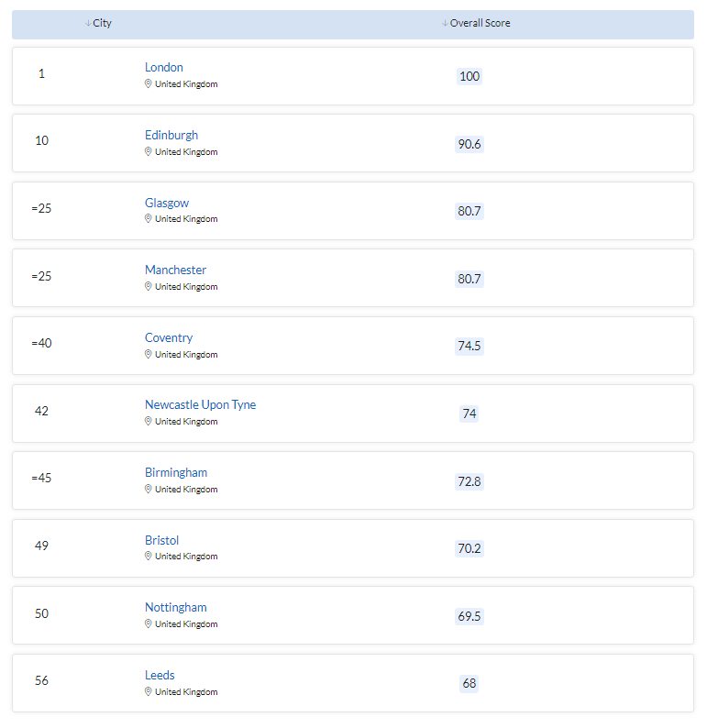Viewport: 707px width, 728px height.
Task: Click the location pin under Coventry
Action: coord(148,354)
